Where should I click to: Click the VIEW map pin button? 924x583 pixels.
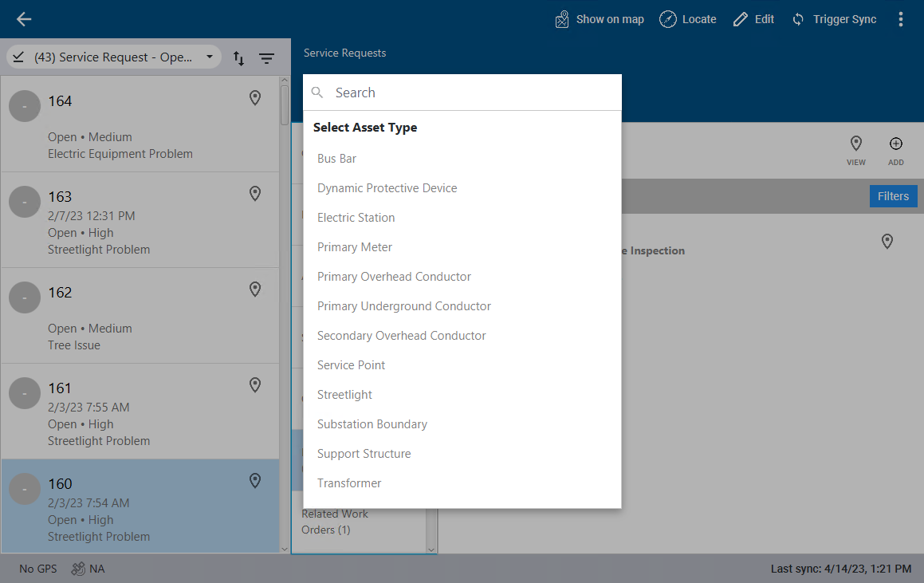[856, 149]
